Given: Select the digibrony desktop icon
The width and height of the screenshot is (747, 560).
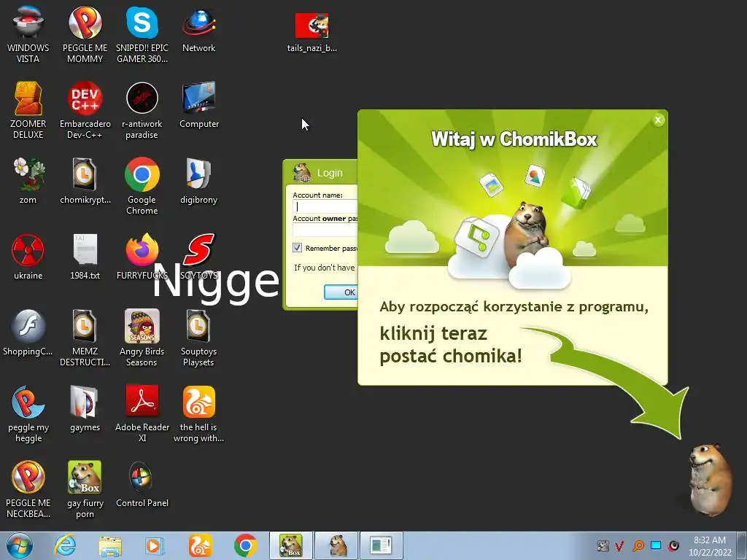Looking at the screenshot, I should (x=198, y=181).
